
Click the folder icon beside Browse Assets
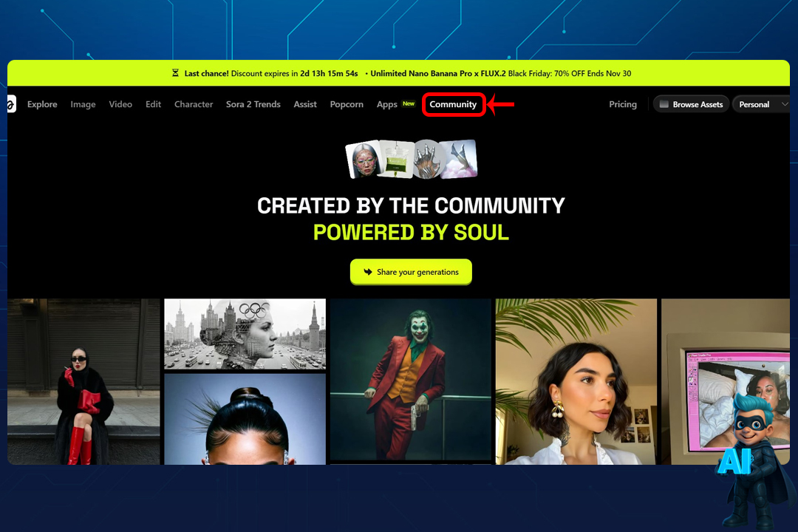click(664, 104)
